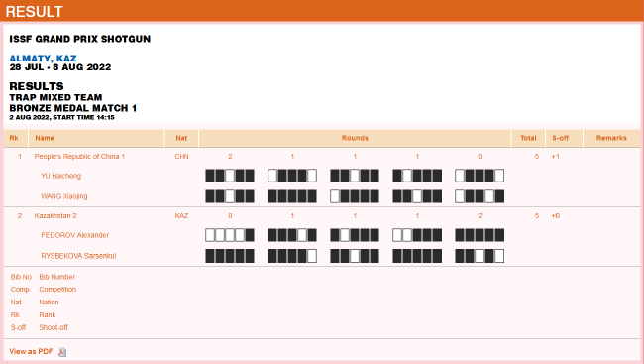Click RYSBEKOVA Sarsenkul's first round hit pattern

click(x=230, y=256)
